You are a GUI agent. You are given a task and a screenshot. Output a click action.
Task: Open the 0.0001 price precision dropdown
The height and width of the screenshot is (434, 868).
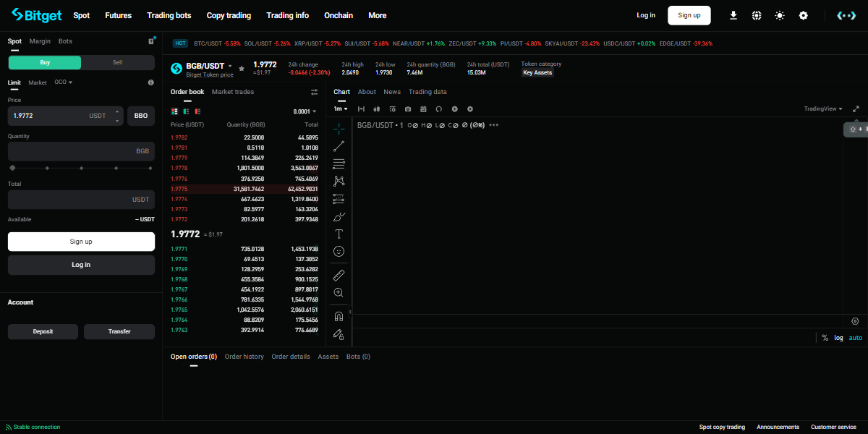pos(305,111)
